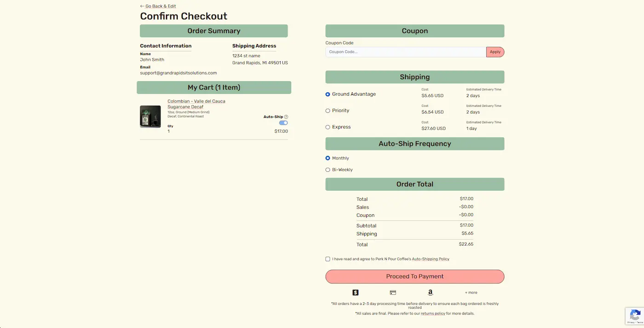Go back and edit the order
The height and width of the screenshot is (328, 644).
[158, 6]
